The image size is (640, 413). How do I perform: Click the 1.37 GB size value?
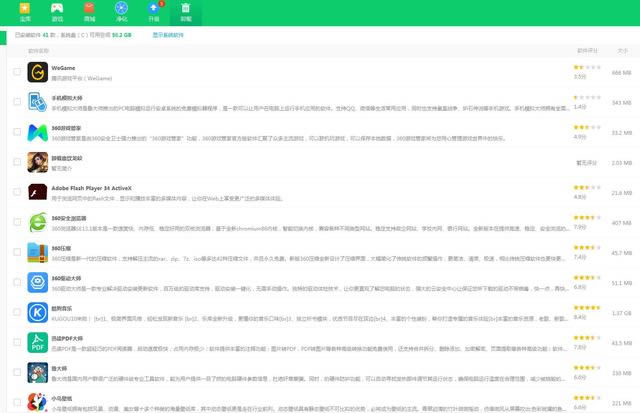621,313
